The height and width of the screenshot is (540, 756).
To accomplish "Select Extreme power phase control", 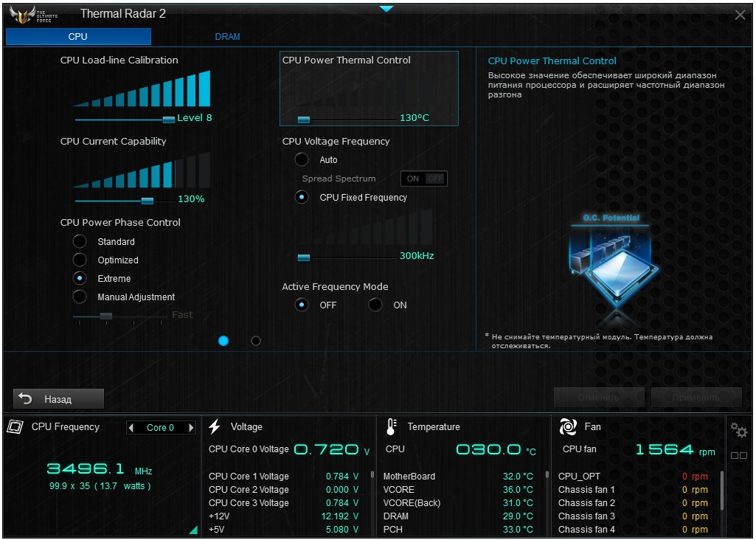I will (80, 278).
